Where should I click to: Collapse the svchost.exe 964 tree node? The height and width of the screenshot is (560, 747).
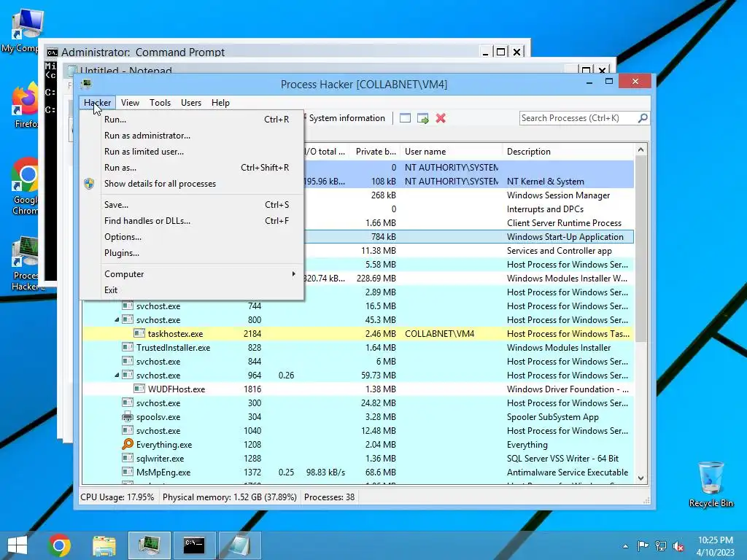pos(117,376)
